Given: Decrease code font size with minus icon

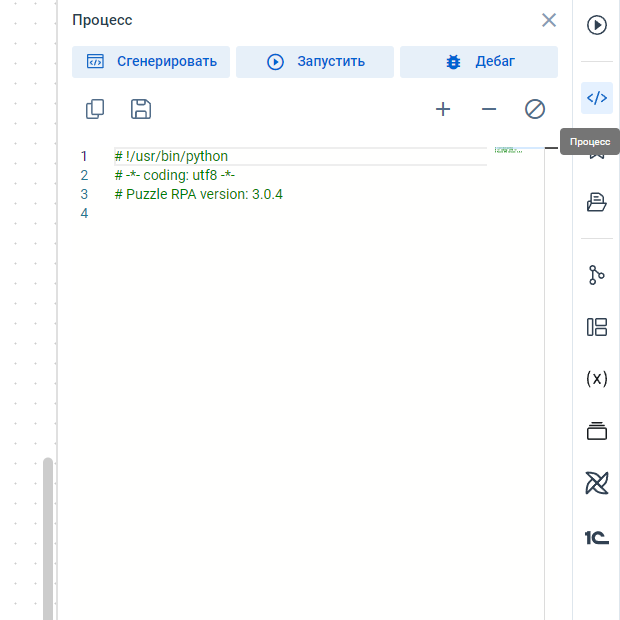Looking at the screenshot, I should 489,109.
